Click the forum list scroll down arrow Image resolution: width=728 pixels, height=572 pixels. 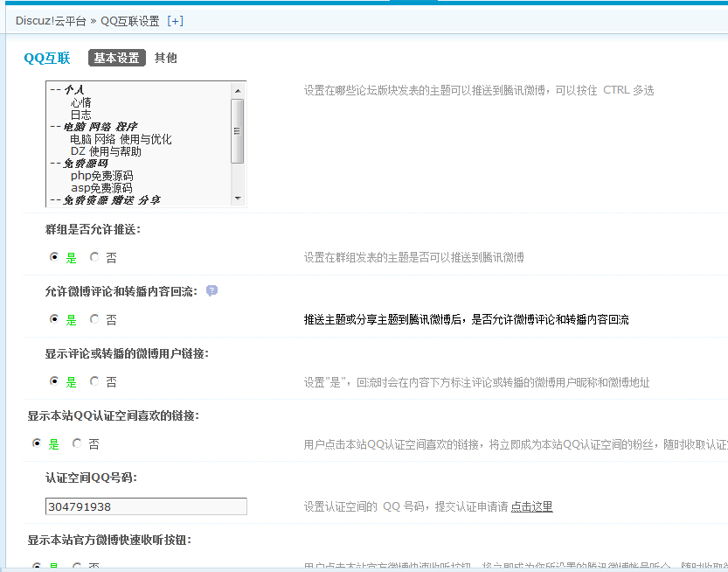(238, 198)
